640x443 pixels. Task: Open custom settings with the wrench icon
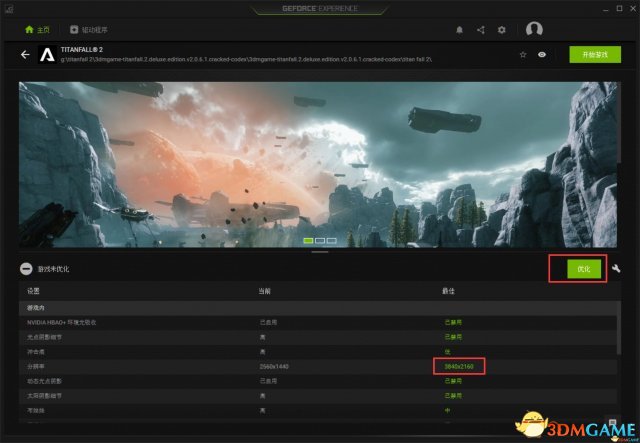(x=616, y=268)
